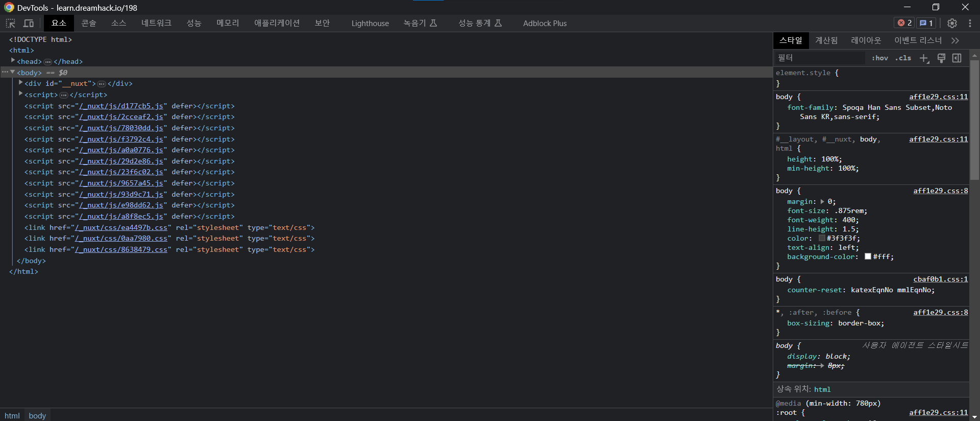The height and width of the screenshot is (421, 980).
Task: Click the Chrome DevTools window icon
Action: point(9,7)
